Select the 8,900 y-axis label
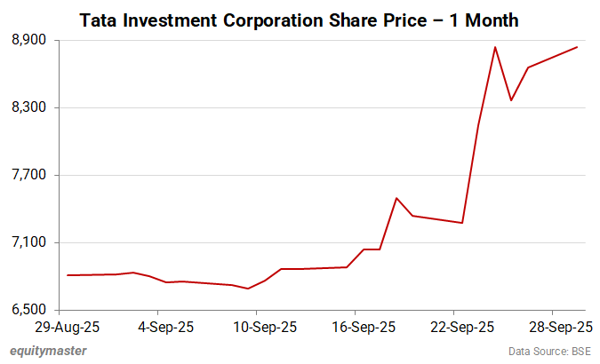 click(31, 41)
